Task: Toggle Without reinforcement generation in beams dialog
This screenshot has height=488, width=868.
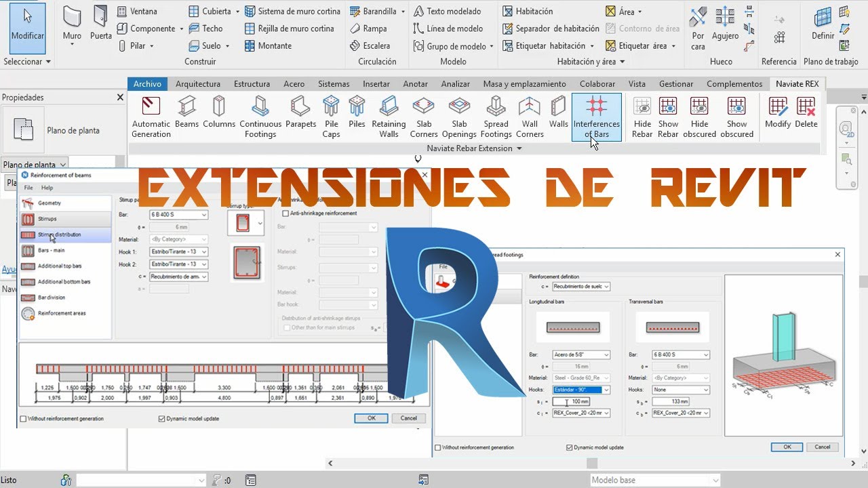Action: click(x=24, y=419)
